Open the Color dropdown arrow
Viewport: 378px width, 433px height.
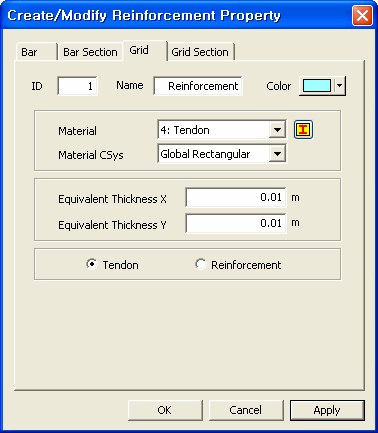tap(339, 86)
